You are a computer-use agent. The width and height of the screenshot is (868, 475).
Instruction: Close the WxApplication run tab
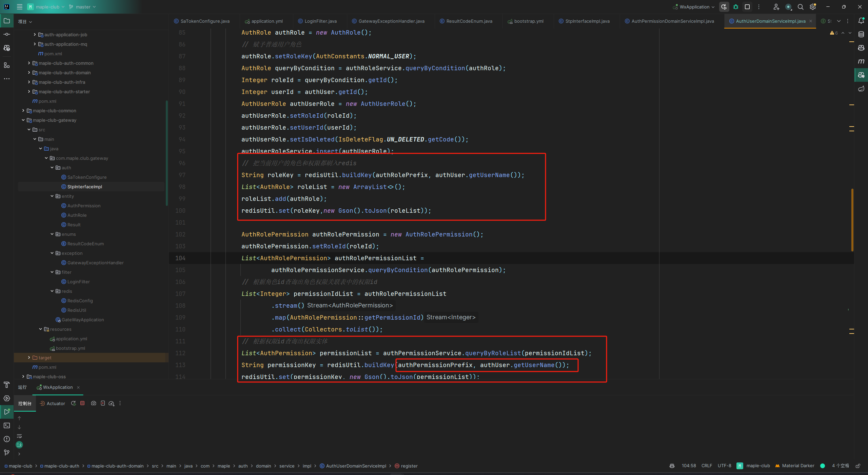[78, 387]
